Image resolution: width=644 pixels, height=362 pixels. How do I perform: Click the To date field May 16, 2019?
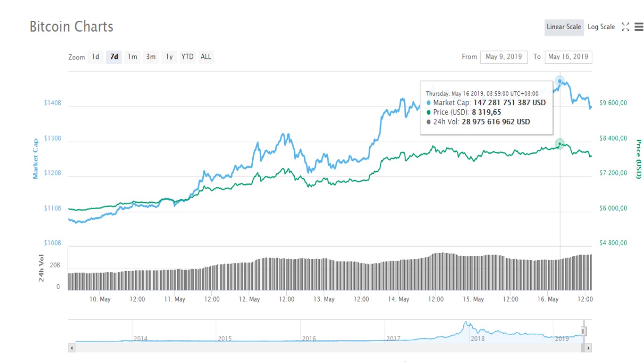tap(568, 57)
